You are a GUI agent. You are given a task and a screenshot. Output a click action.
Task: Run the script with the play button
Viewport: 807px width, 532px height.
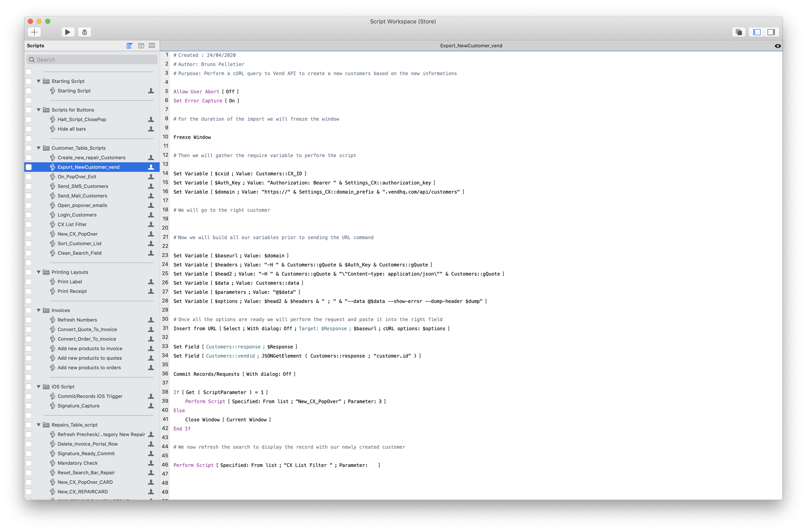67,32
